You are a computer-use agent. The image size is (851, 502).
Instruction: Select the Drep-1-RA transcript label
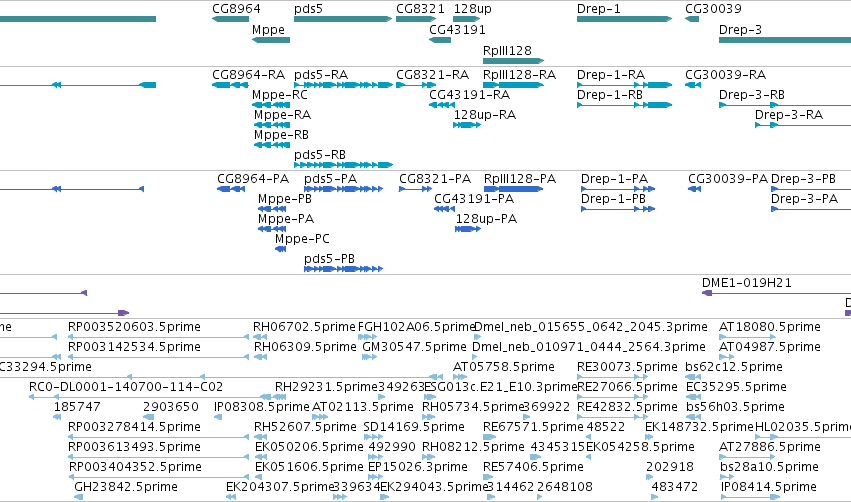tap(611, 74)
